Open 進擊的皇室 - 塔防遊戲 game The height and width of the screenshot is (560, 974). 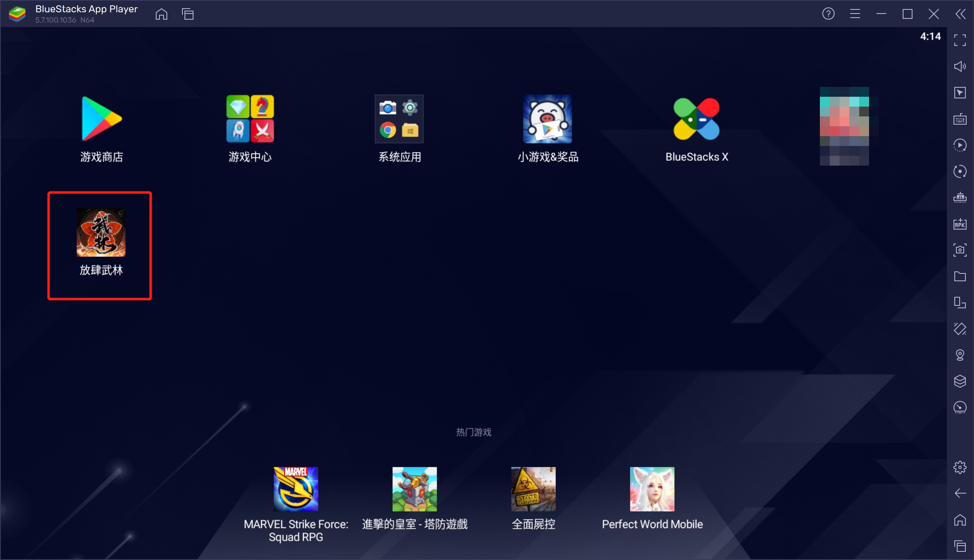pyautogui.click(x=414, y=498)
